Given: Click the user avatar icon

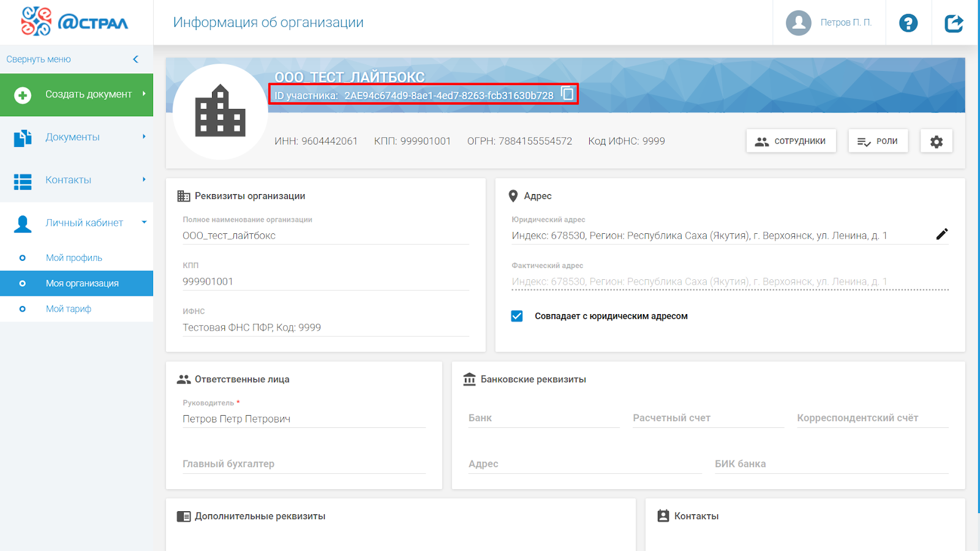Looking at the screenshot, I should tap(799, 23).
